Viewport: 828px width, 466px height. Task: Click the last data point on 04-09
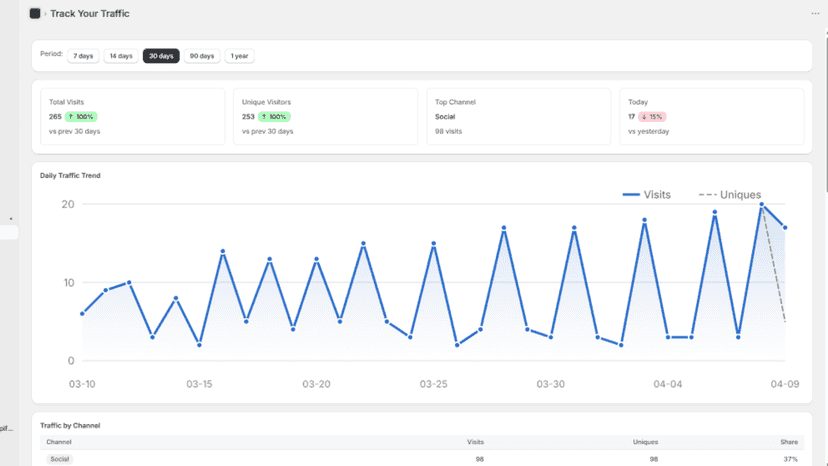(x=785, y=228)
